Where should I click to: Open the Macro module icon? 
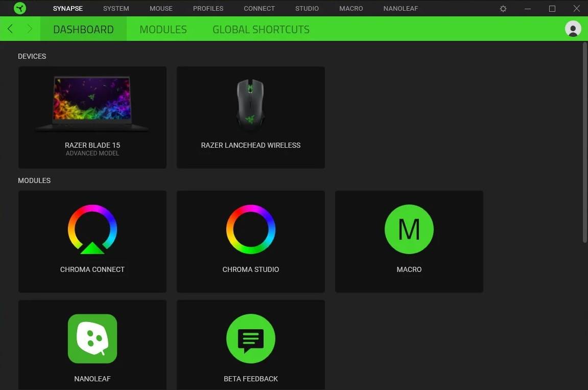point(409,230)
